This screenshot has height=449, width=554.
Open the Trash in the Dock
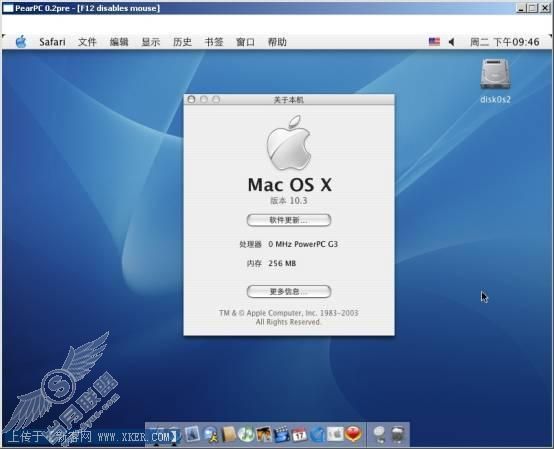point(398,435)
